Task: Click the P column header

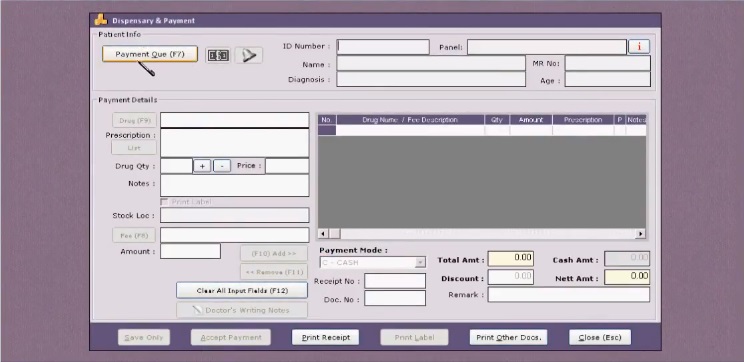Action: click(620, 120)
